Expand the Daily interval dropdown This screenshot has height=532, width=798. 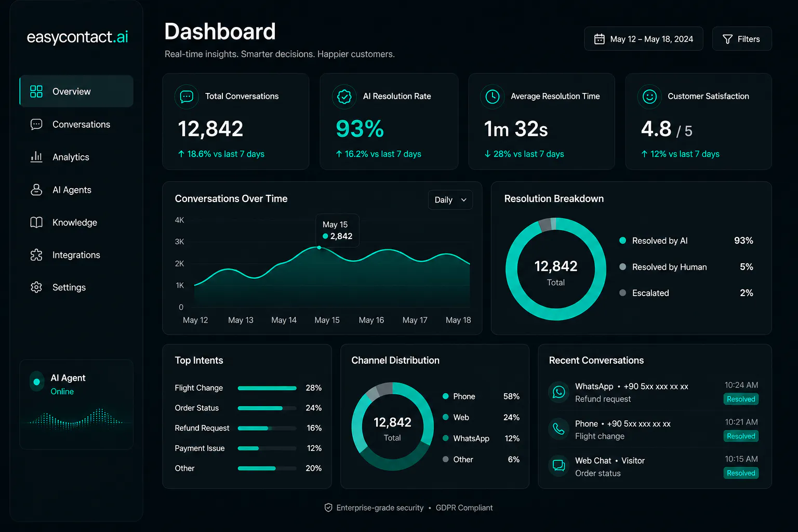(450, 200)
